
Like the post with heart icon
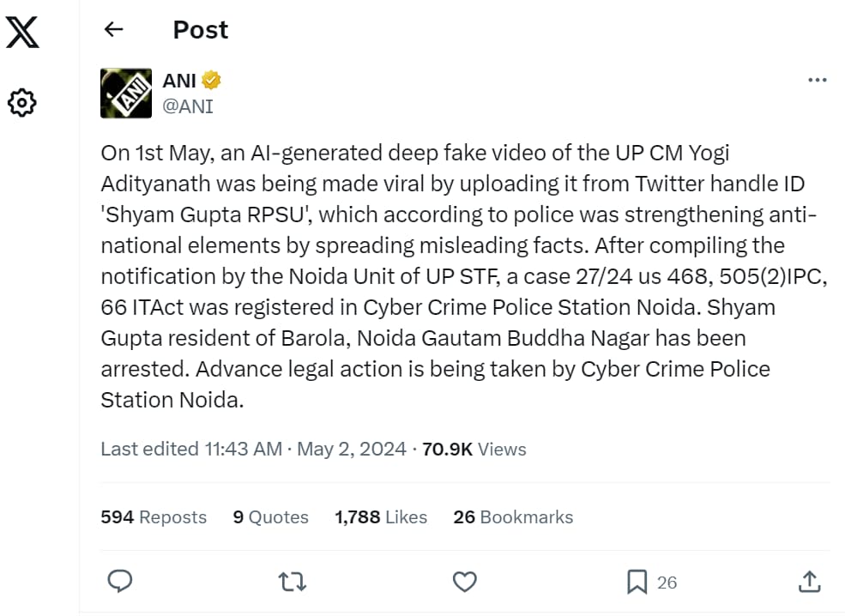(464, 582)
